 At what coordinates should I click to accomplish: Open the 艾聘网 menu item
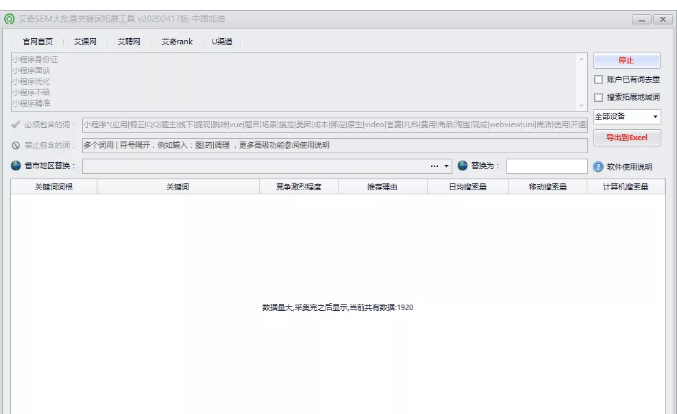pyautogui.click(x=129, y=41)
